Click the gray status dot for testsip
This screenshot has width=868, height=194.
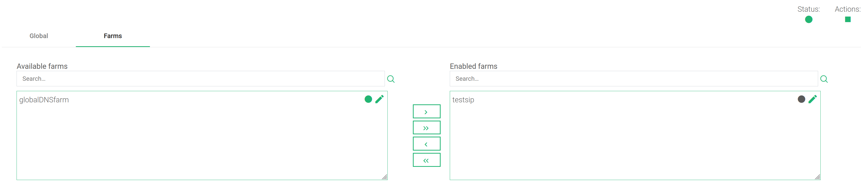801,99
